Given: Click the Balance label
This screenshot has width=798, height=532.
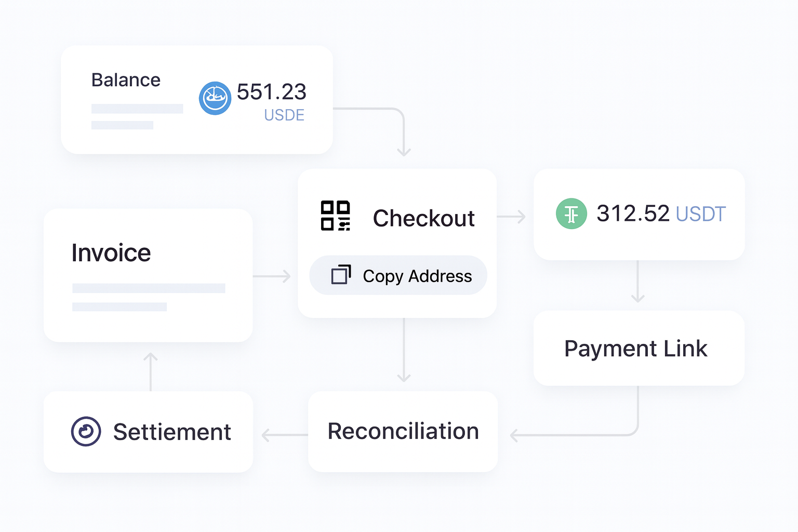Looking at the screenshot, I should (126, 80).
